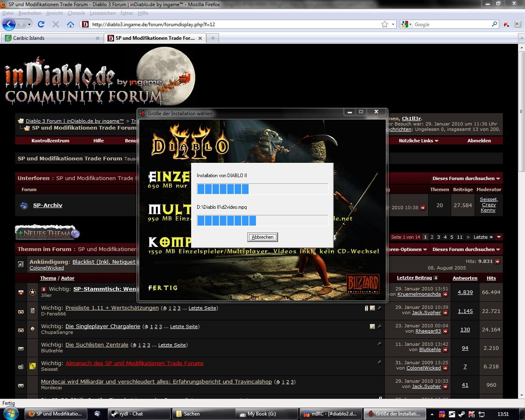Go to last post arrow next to Jack.Sypher 10:39
The height and width of the screenshot is (420, 525).
445,313
